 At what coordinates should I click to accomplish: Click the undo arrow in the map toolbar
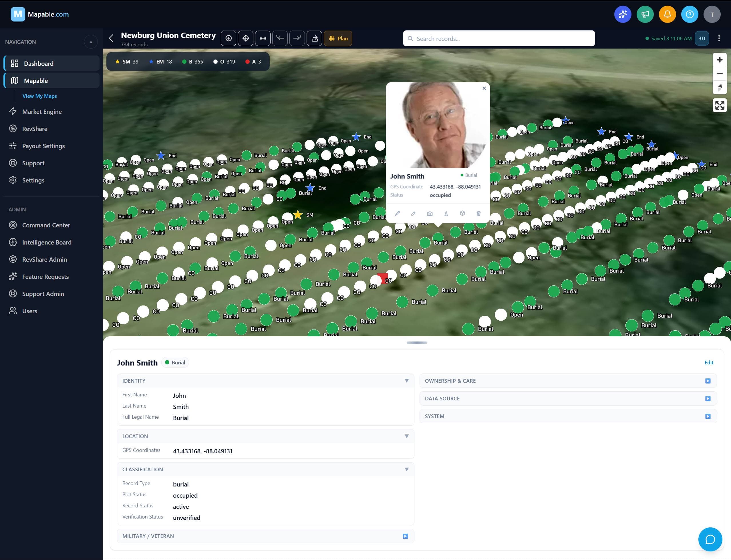[x=280, y=38]
